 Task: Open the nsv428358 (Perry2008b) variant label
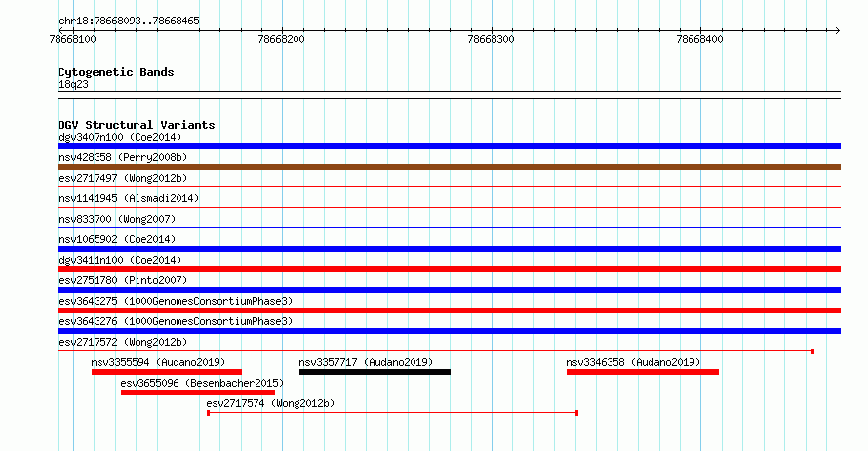(123, 157)
